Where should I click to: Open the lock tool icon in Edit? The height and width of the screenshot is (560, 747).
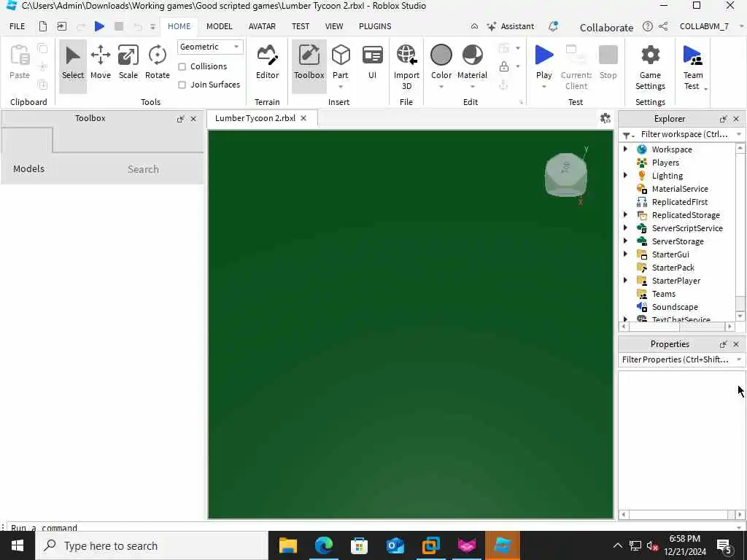tap(504, 66)
